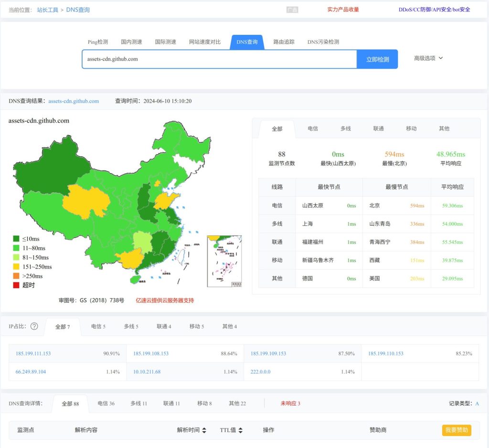Select IP占比 tab 其他 4
The image size is (489, 448).
click(230, 326)
